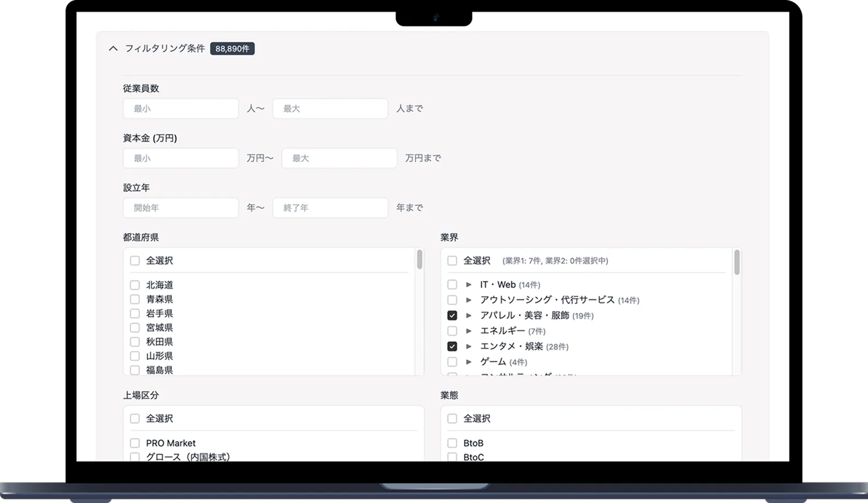The height and width of the screenshot is (503, 868).
Task: Click the 都道府県 list scrollbar
Action: (x=419, y=260)
